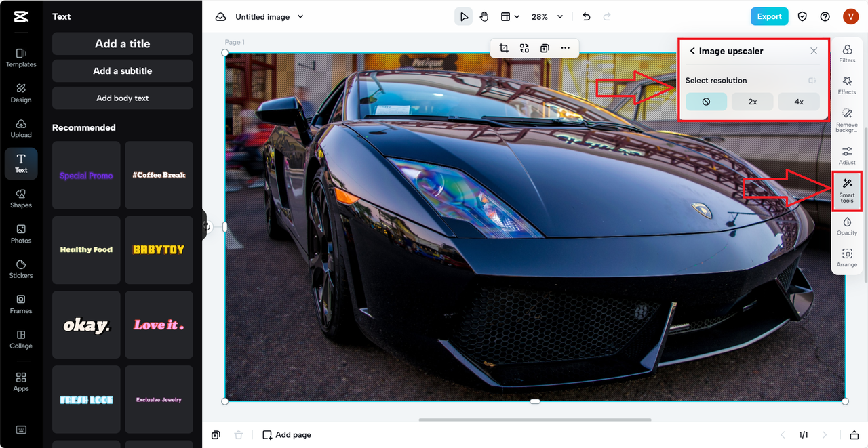
Task: Open the Frames sidebar panel
Action: point(21,304)
